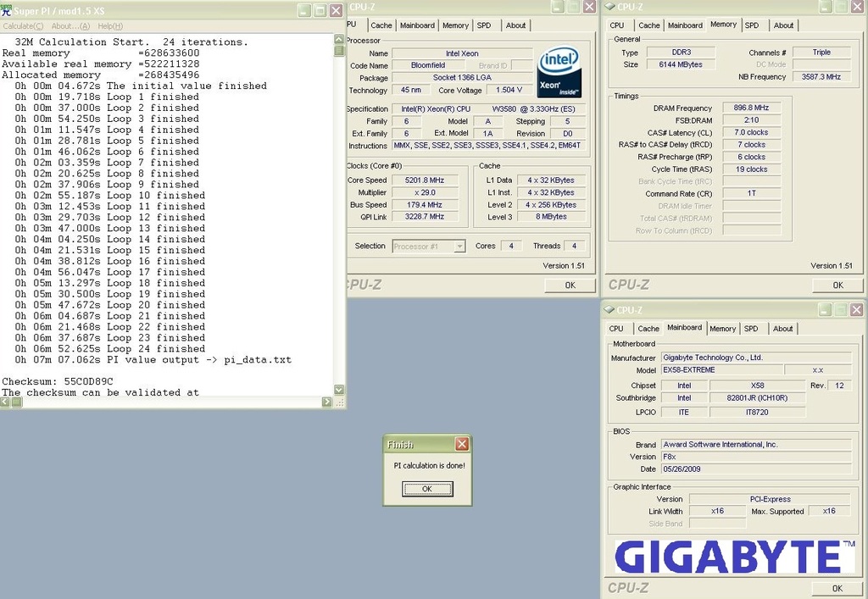Click OK in the CPU-Z mainboard window
This screenshot has height=599, width=868.
(x=837, y=589)
